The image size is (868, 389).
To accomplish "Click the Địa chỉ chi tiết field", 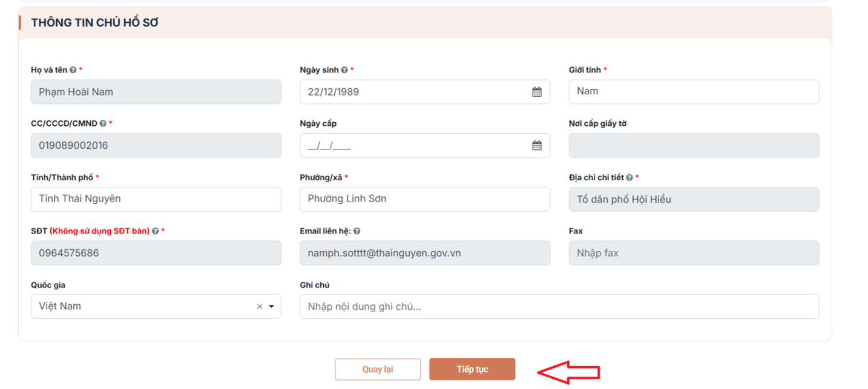I will pyautogui.click(x=694, y=200).
